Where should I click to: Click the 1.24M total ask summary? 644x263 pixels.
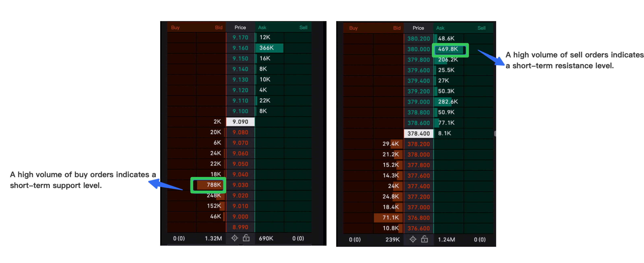[x=446, y=239]
